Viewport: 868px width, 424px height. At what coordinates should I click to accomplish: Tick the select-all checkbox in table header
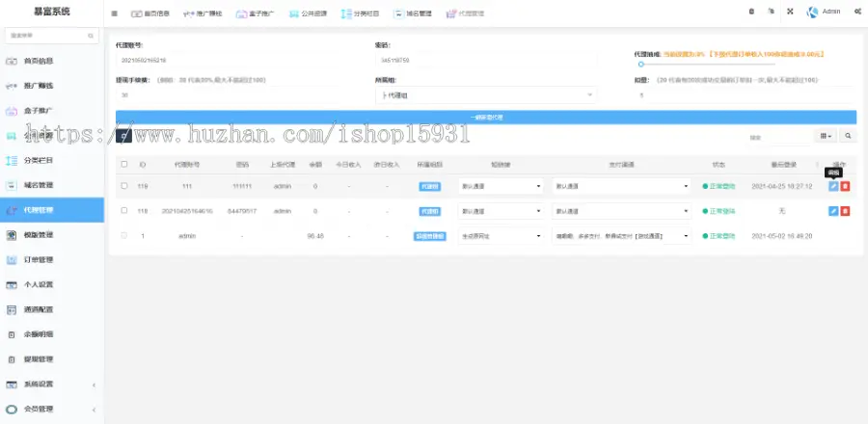(x=123, y=164)
